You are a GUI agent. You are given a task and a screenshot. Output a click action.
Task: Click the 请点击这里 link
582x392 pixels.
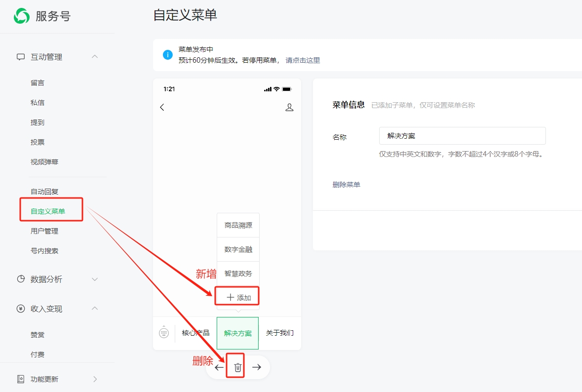pyautogui.click(x=303, y=60)
